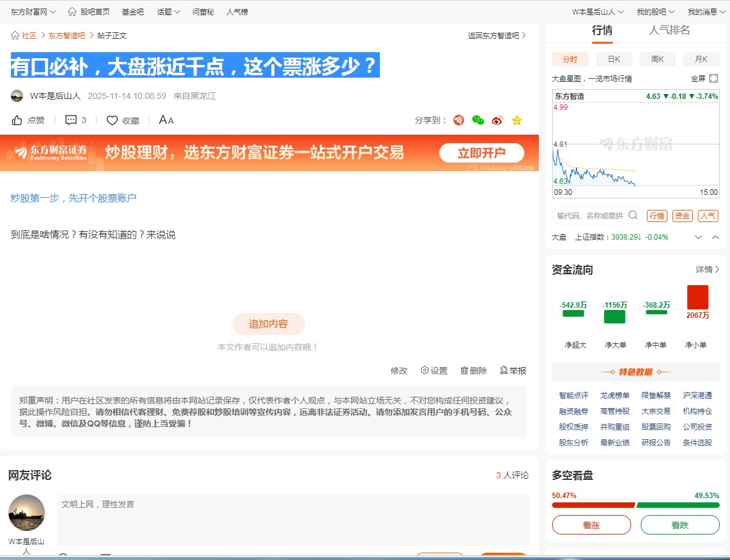Open comments via speech bubble icon
The height and width of the screenshot is (560, 730).
pos(71,120)
